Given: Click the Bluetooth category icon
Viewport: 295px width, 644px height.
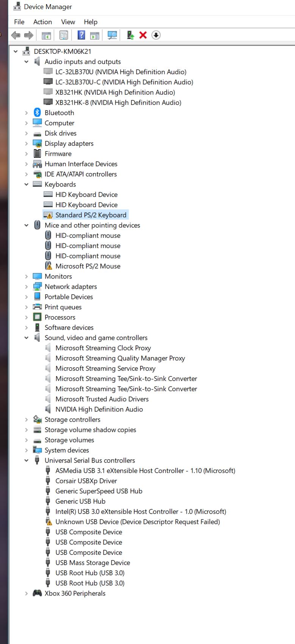Looking at the screenshot, I should (x=37, y=112).
